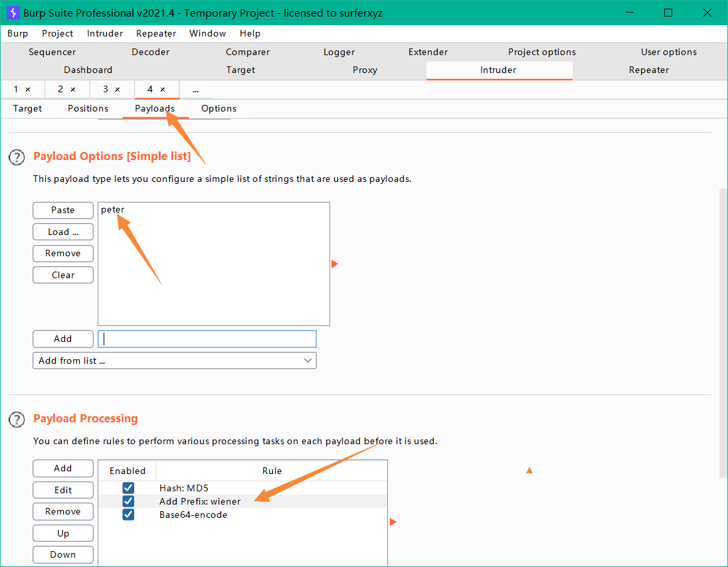Open Payload Processing help icon
728x567 pixels.
tap(17, 420)
